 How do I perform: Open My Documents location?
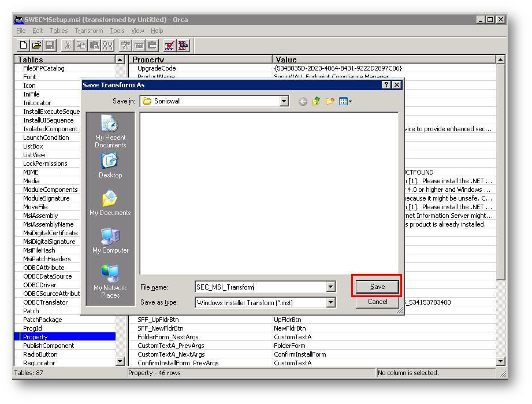pyautogui.click(x=110, y=203)
